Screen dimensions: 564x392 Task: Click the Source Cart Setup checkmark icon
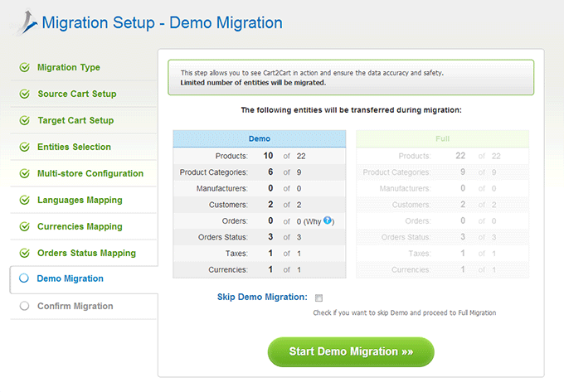click(x=24, y=94)
